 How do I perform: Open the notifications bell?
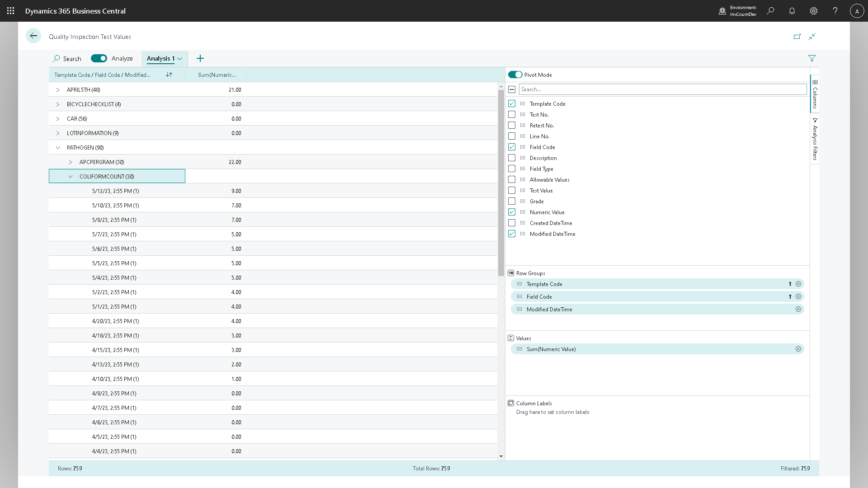pyautogui.click(x=792, y=11)
